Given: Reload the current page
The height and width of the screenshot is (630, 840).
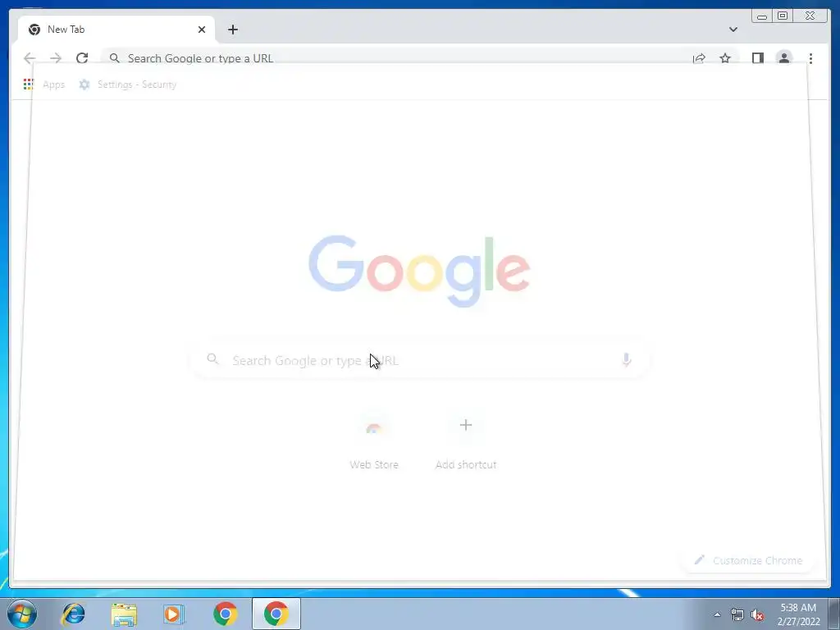Looking at the screenshot, I should pos(82,58).
